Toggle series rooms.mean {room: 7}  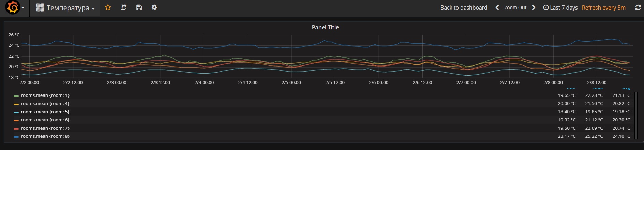pos(45,128)
